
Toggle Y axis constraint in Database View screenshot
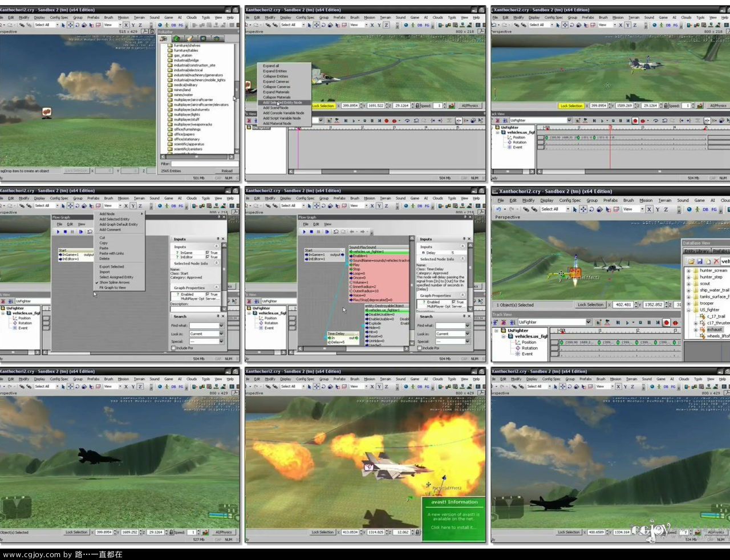658,209
